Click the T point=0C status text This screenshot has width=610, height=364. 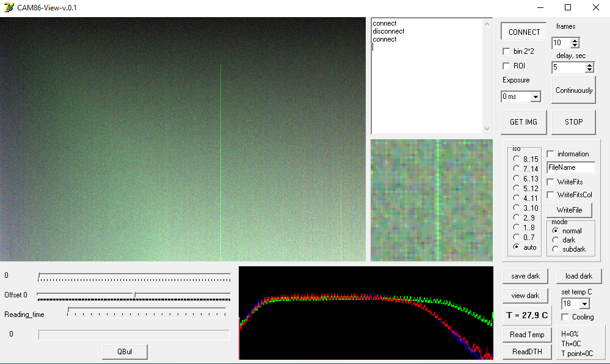577,354
